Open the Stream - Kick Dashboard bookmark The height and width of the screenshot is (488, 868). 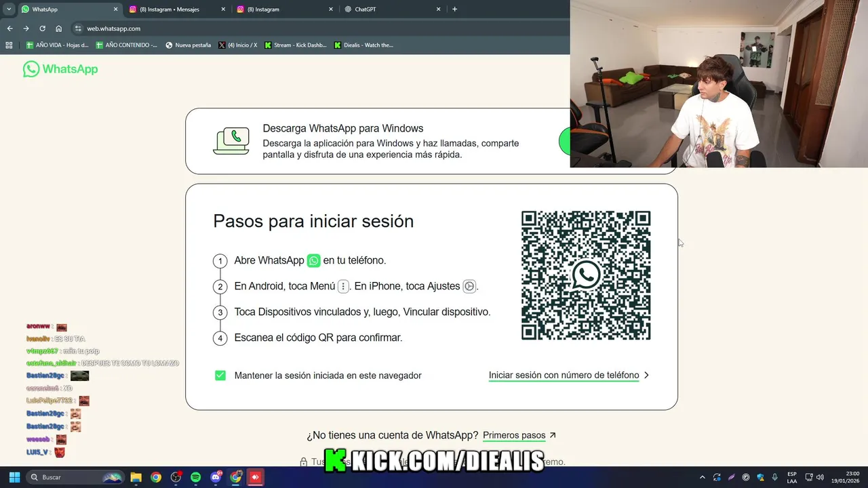(295, 45)
